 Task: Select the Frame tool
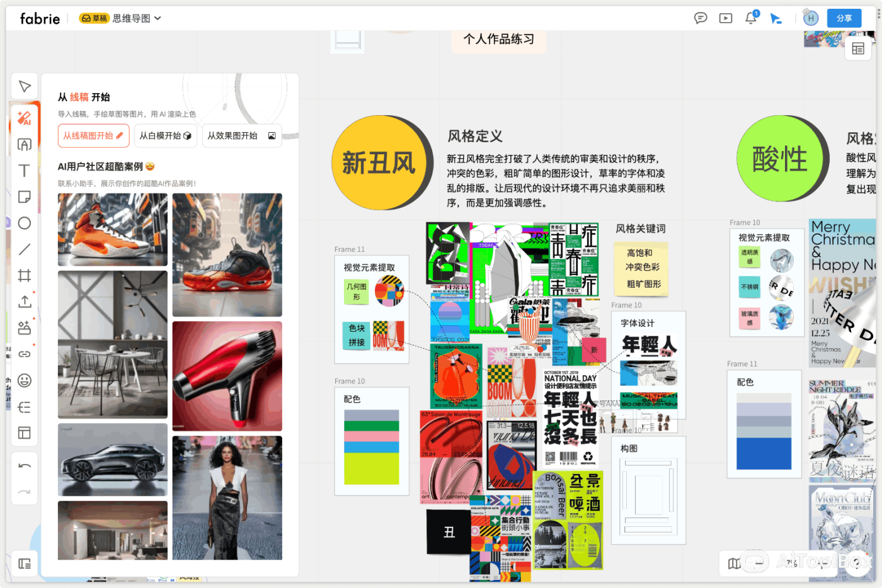(x=25, y=276)
